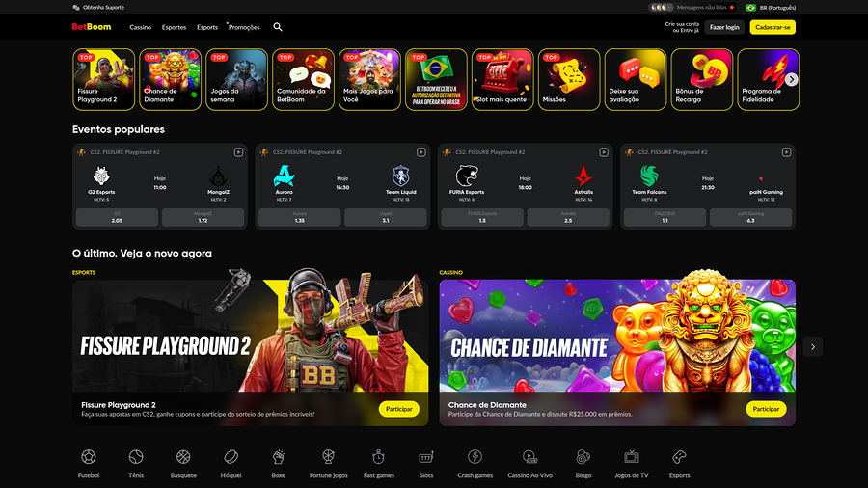Click the BetBoom logo

click(92, 27)
